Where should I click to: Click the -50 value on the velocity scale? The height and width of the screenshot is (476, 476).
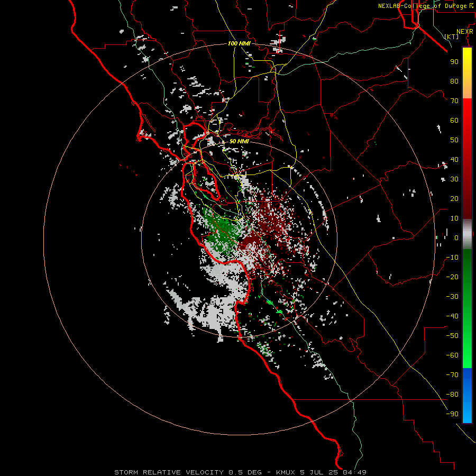[452, 336]
